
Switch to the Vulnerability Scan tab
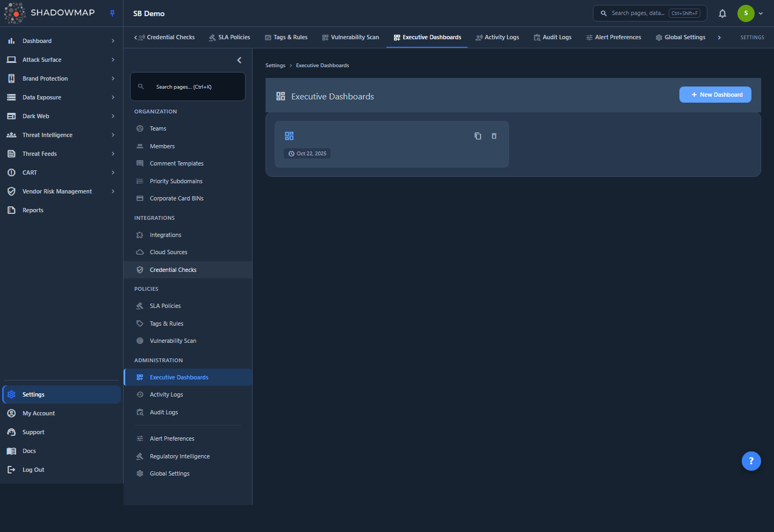350,37
